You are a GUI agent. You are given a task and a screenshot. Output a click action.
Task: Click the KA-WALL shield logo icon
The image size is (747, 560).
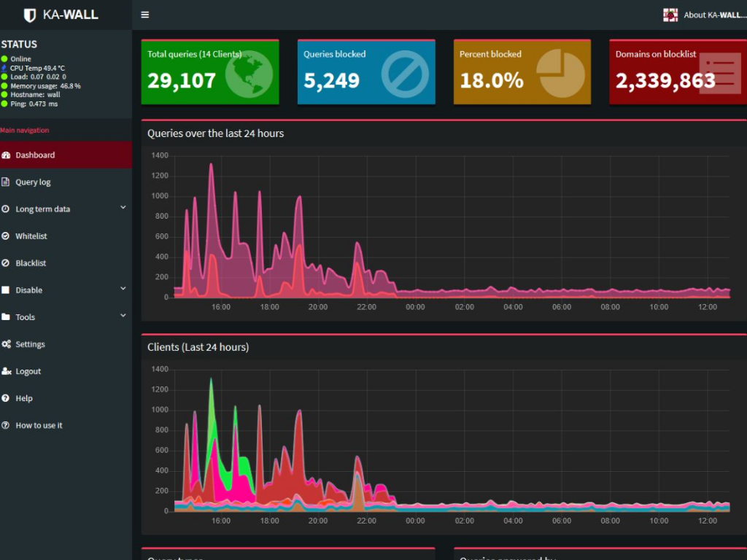(30, 15)
